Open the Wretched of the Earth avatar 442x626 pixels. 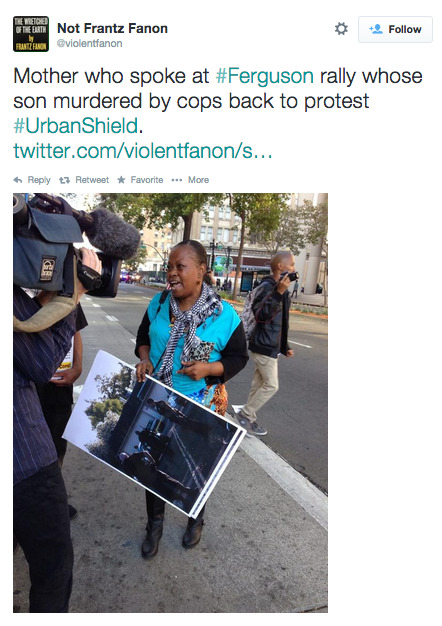[31, 34]
